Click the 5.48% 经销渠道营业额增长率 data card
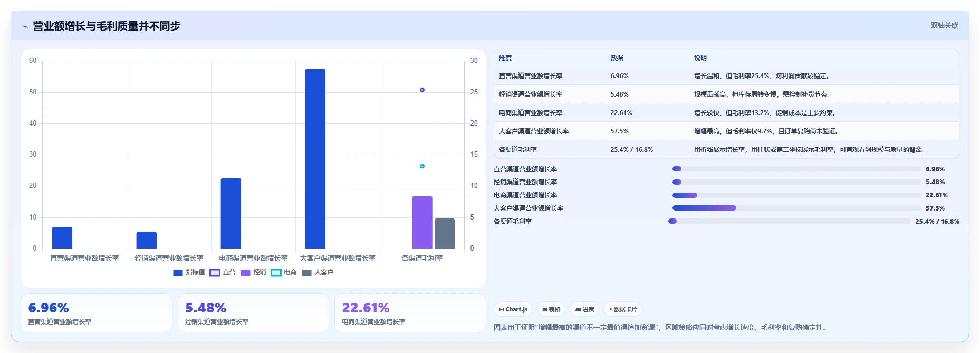This screenshot has width=980, height=353. (x=253, y=313)
